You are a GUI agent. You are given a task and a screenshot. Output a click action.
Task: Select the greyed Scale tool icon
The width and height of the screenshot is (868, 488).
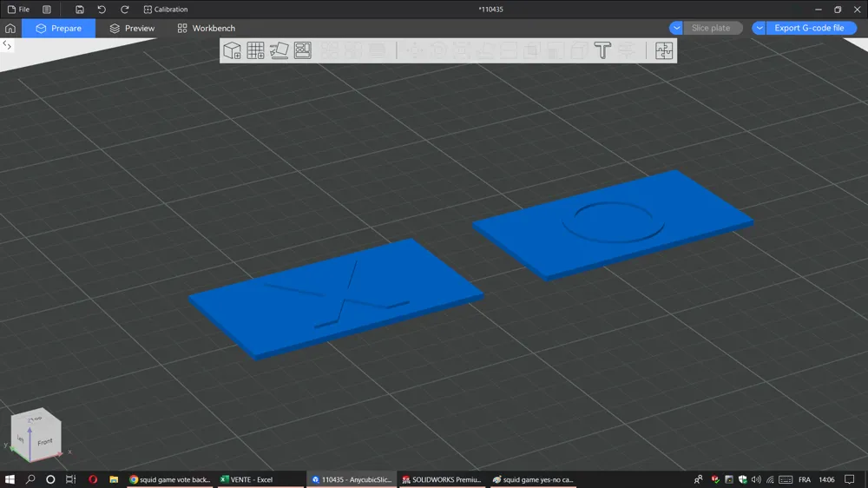(462, 50)
